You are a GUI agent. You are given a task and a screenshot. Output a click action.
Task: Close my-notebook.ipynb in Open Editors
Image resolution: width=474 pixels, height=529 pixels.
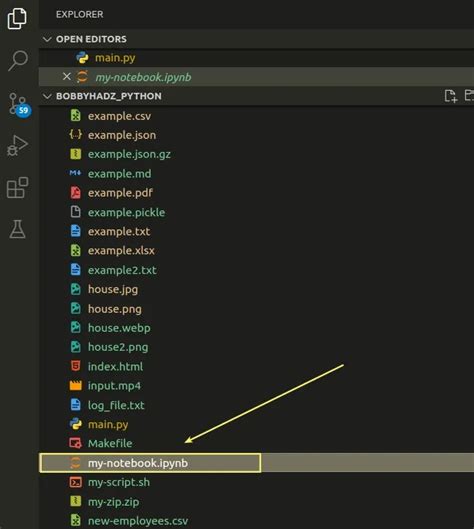click(x=67, y=77)
